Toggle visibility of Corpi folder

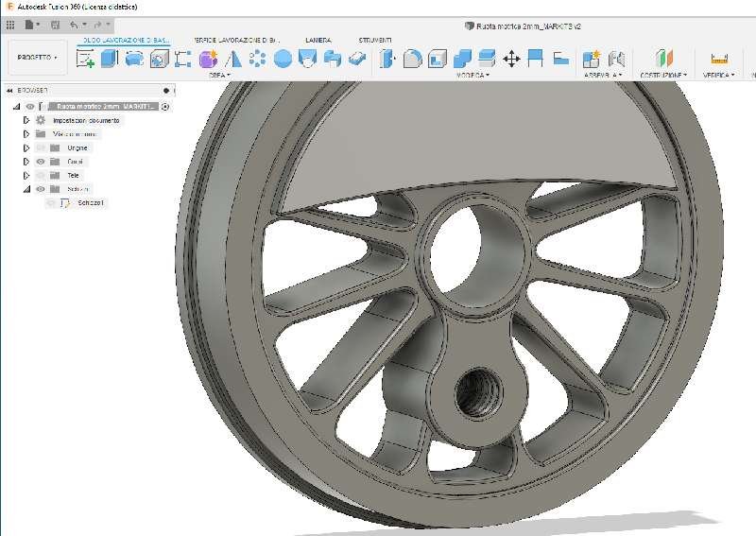coord(41,162)
